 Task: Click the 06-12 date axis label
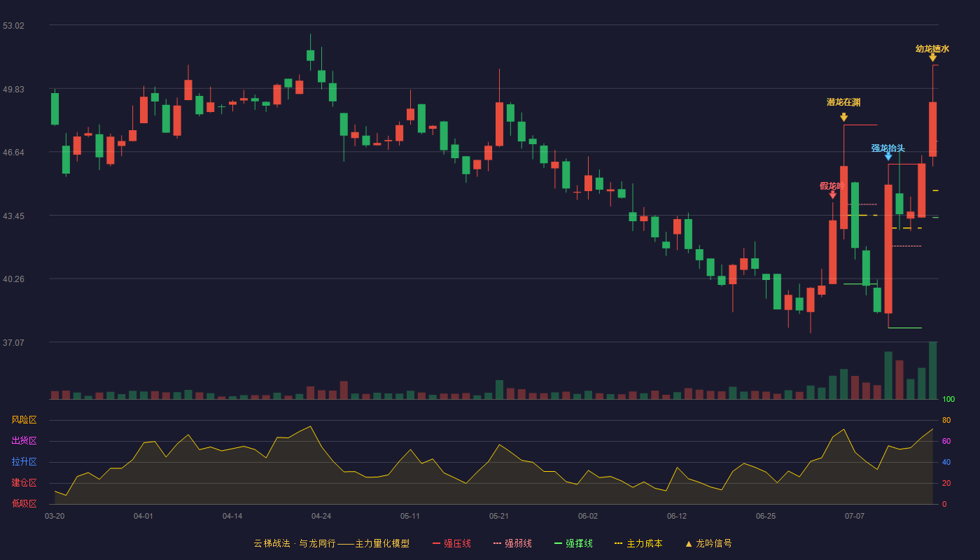[x=677, y=516]
